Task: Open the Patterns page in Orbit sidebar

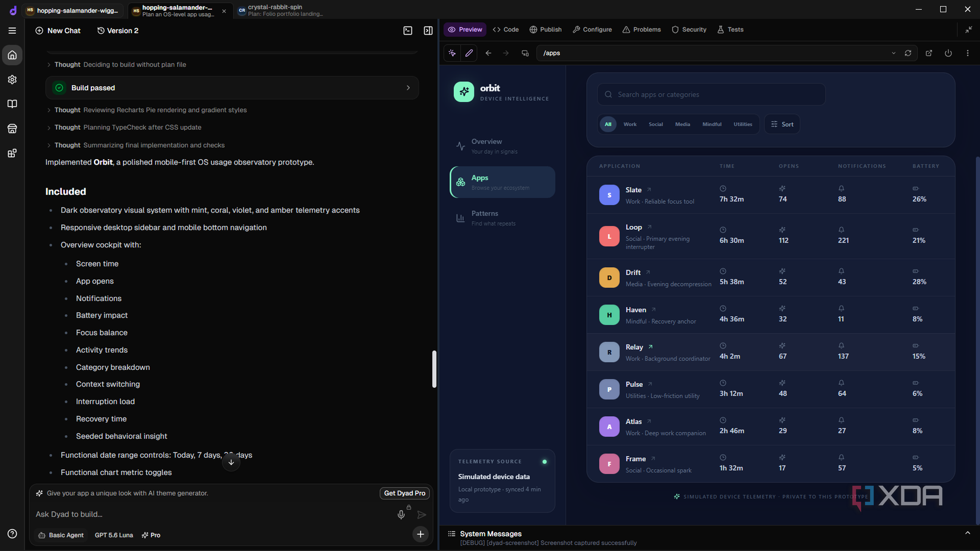Action: tap(502, 218)
